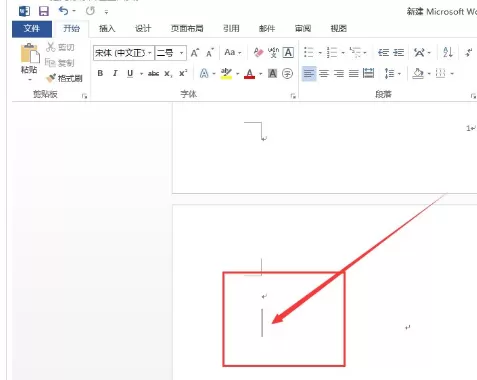The height and width of the screenshot is (380, 477).
Task: Click the Increase Indent icon
Action: click(x=398, y=52)
